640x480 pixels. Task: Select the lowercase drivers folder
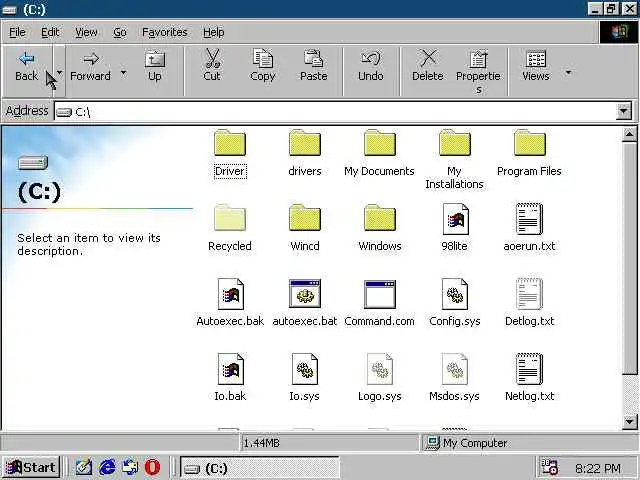[305, 153]
